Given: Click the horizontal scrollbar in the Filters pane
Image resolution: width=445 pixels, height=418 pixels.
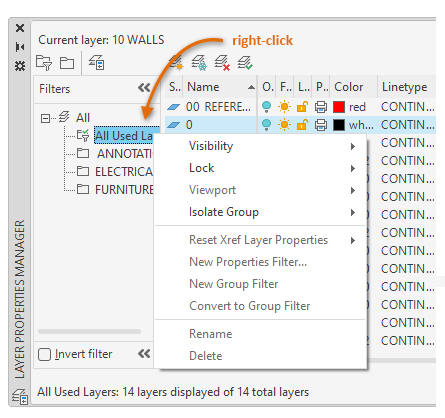Looking at the screenshot, I should 89,331.
